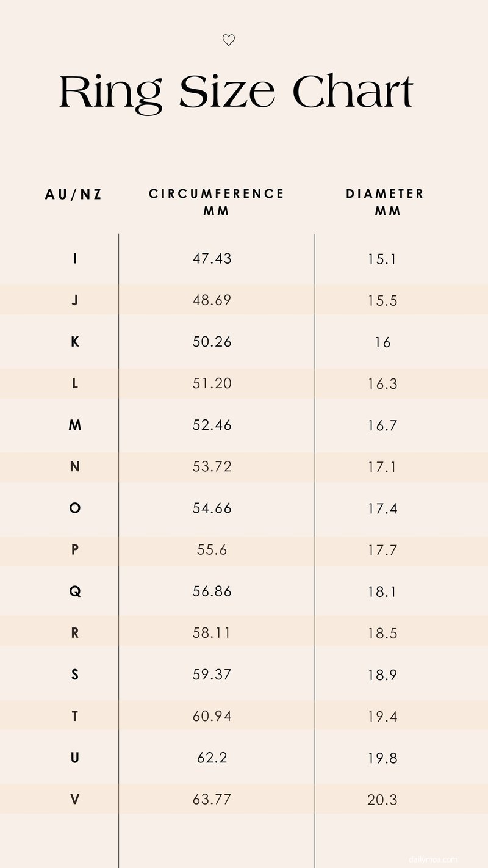
Task: Select ring size Q row label
Action: 75,591
